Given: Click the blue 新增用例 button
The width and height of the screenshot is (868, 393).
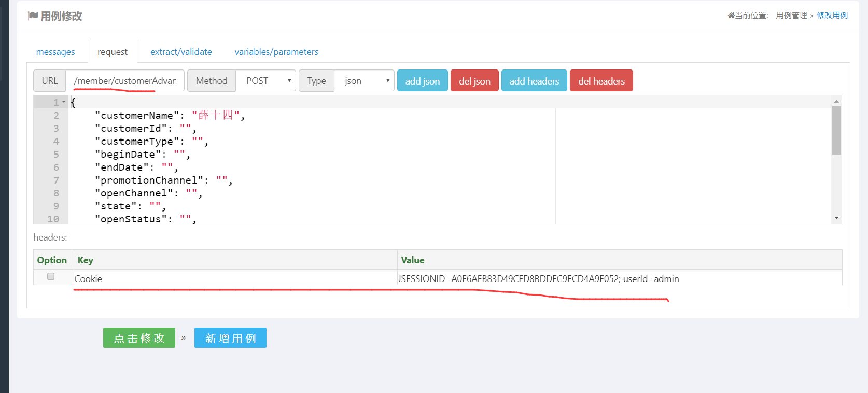Looking at the screenshot, I should pyautogui.click(x=230, y=338).
